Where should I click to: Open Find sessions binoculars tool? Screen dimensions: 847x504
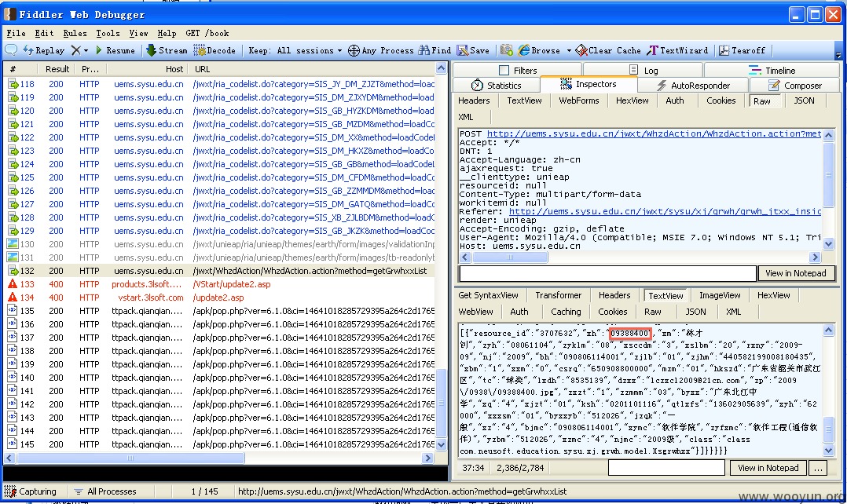434,50
